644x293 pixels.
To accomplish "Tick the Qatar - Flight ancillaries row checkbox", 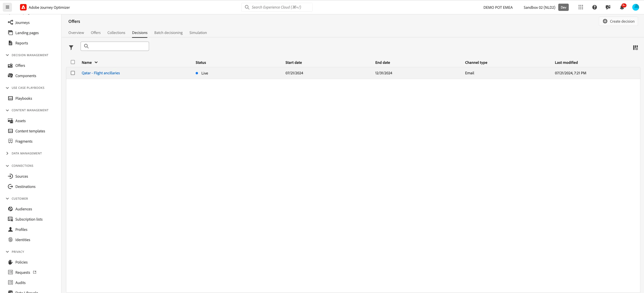I will click(x=73, y=73).
